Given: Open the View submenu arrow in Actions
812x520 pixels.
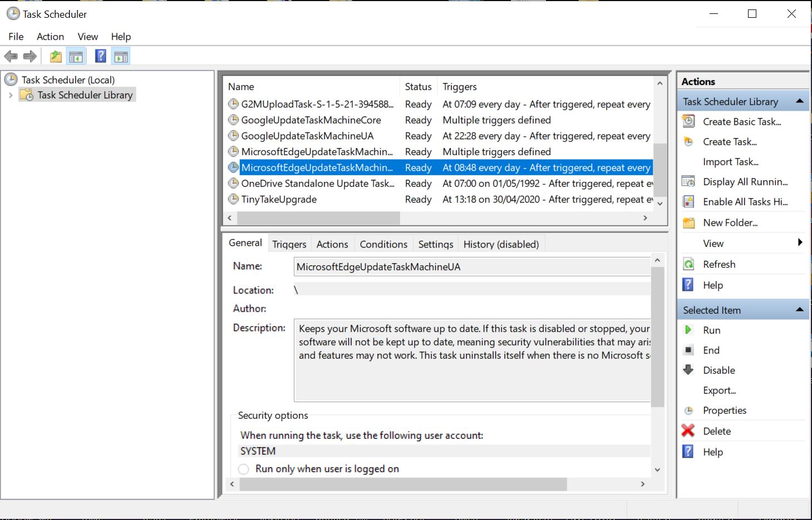Looking at the screenshot, I should tap(800, 242).
